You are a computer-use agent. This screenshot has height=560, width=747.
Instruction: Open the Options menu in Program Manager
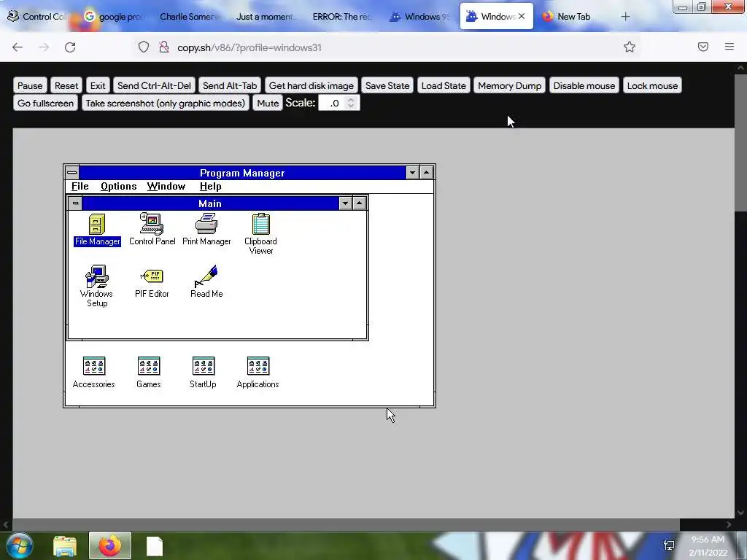coord(119,186)
